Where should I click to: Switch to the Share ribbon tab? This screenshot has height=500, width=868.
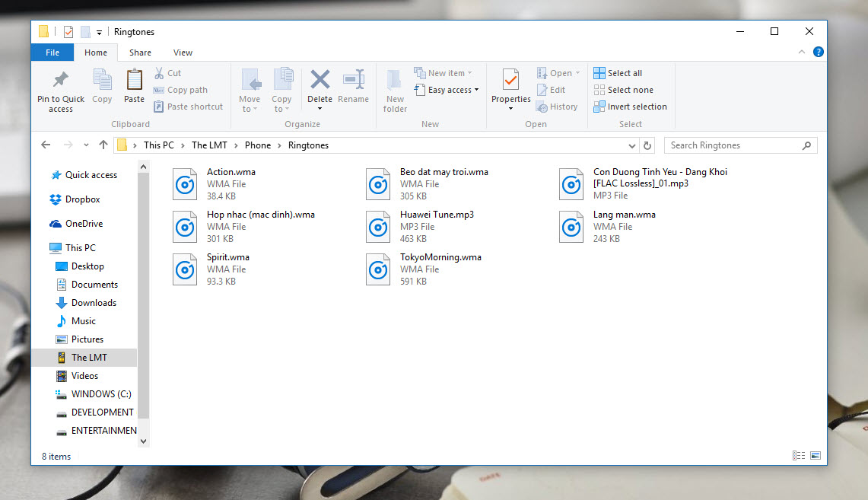coord(140,53)
